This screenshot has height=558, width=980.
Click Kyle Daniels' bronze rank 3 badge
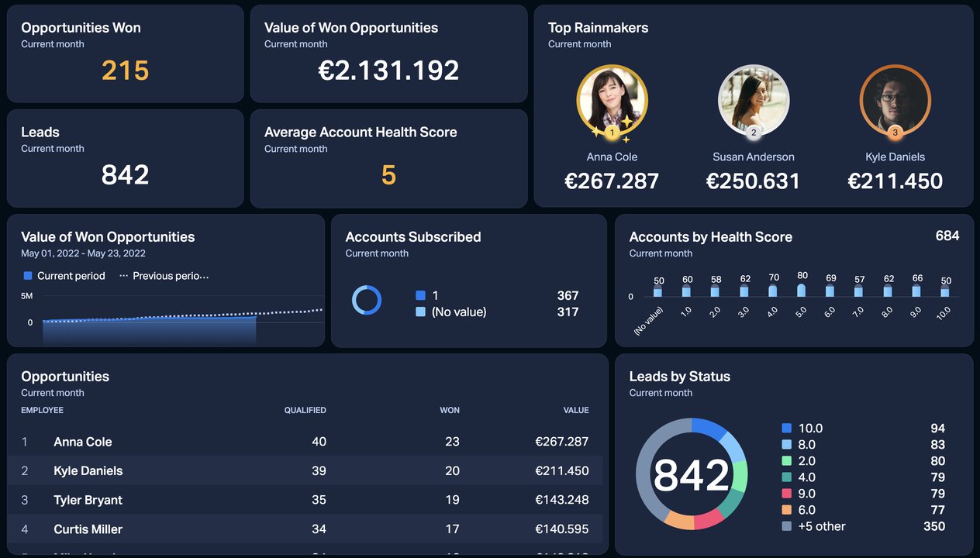(x=895, y=133)
